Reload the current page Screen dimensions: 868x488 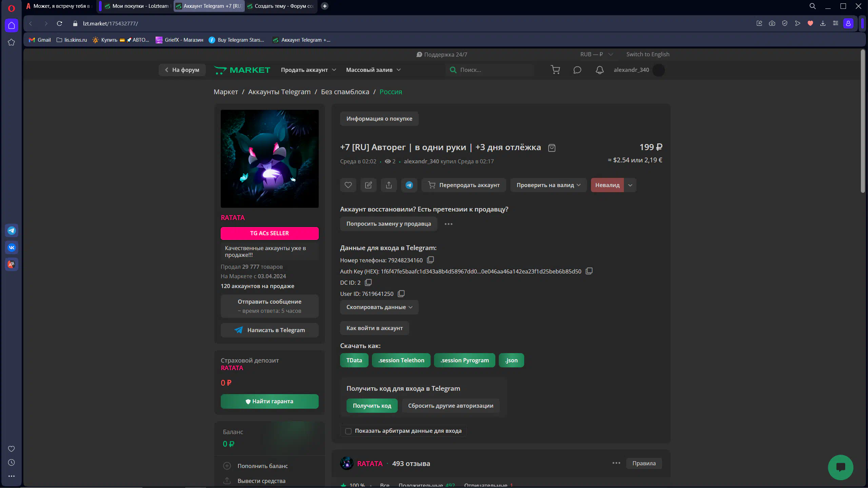click(59, 23)
